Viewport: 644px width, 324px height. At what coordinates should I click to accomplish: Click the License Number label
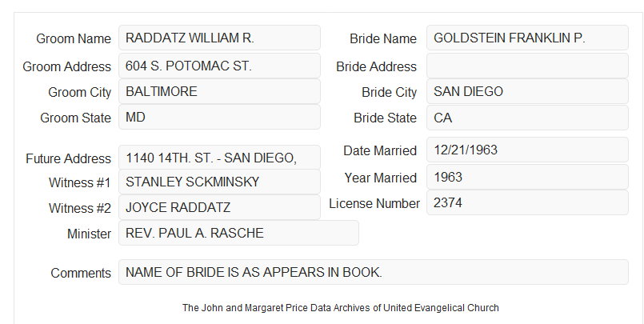374,203
